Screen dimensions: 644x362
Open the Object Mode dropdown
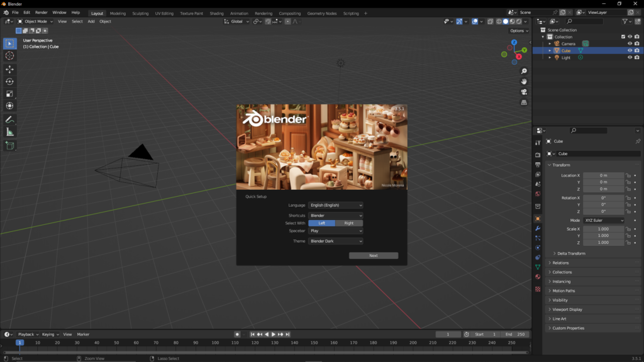[x=35, y=21]
